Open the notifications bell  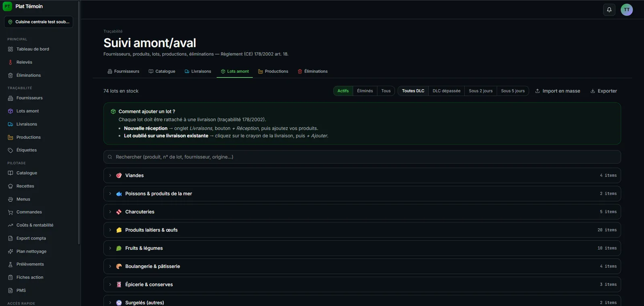(x=609, y=10)
